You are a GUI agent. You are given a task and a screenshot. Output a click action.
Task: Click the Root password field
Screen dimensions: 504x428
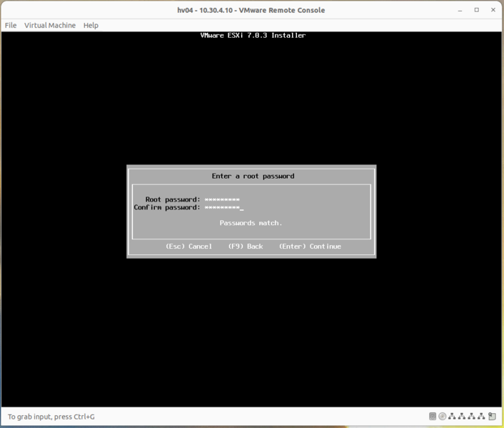point(222,199)
